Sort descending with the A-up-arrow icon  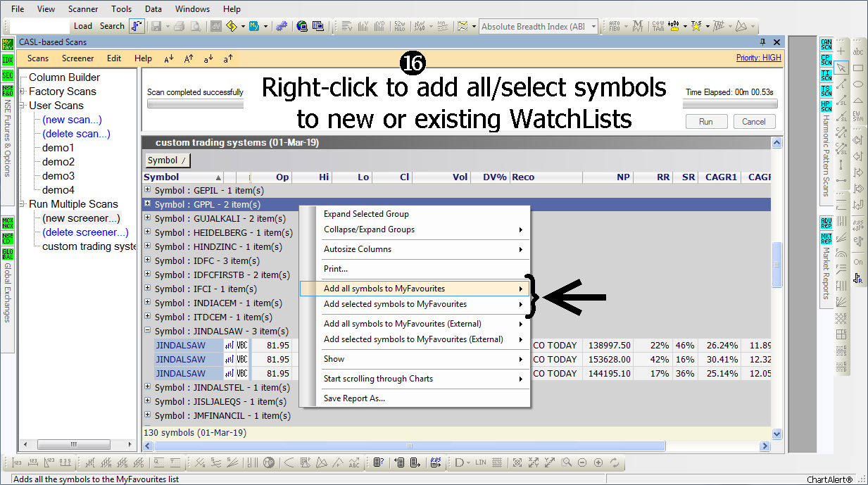(189, 58)
